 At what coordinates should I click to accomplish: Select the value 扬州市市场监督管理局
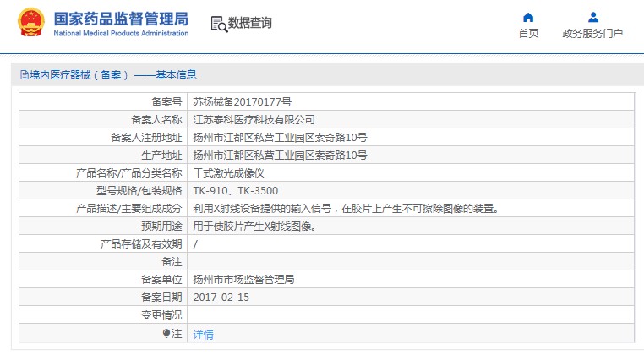click(x=243, y=280)
